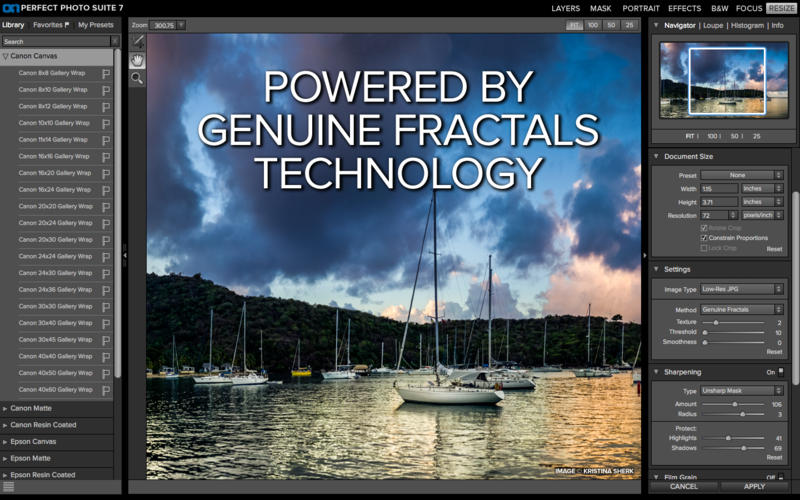Flag Canon 40x40 Gallery Wrap as favorite
The image size is (800, 500).
(106, 357)
